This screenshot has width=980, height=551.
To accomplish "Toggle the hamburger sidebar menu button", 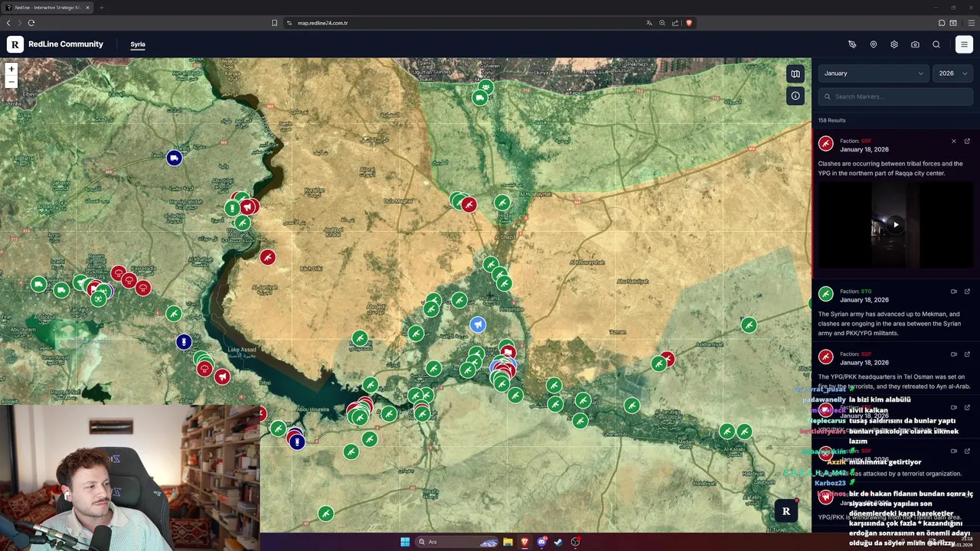I will tap(964, 44).
